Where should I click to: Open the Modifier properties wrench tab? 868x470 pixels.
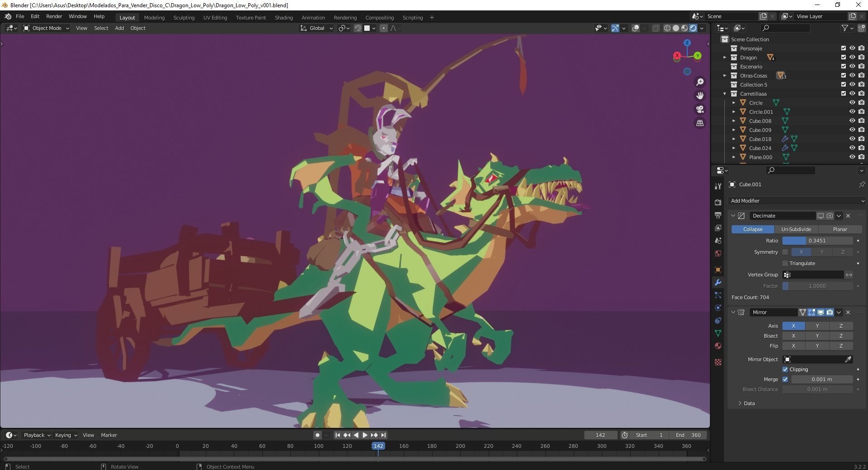718,282
